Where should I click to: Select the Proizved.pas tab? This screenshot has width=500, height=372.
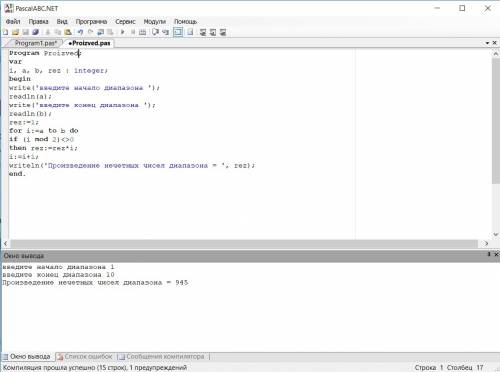tap(89, 43)
